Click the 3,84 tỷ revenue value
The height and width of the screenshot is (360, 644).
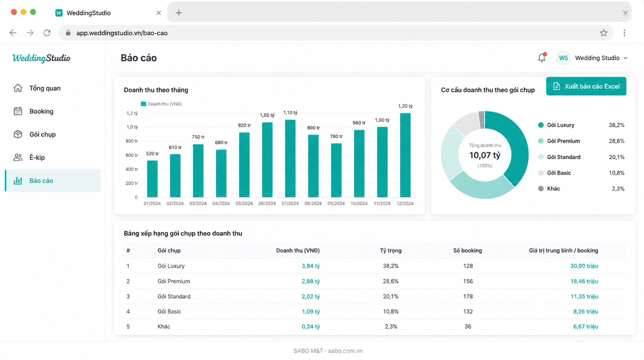coord(310,266)
